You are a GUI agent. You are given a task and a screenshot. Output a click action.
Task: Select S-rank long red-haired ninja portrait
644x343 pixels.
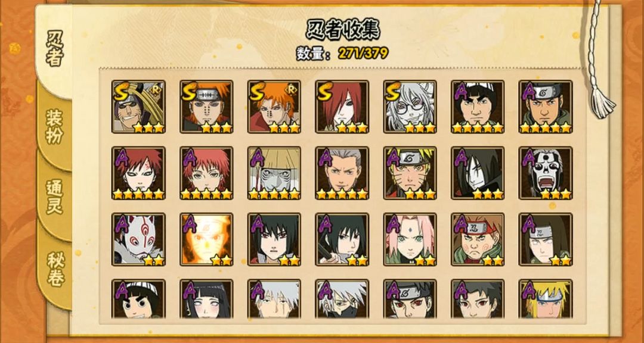[x=342, y=107]
